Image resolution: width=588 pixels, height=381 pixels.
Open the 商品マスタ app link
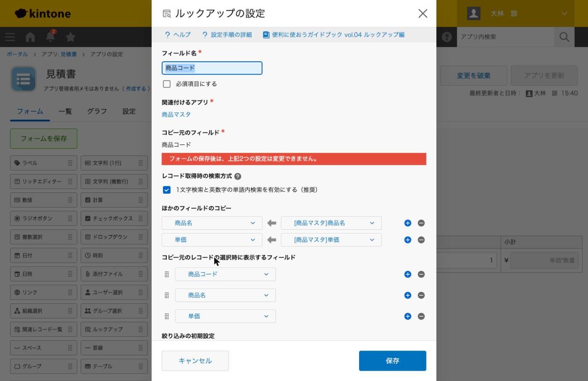point(176,115)
